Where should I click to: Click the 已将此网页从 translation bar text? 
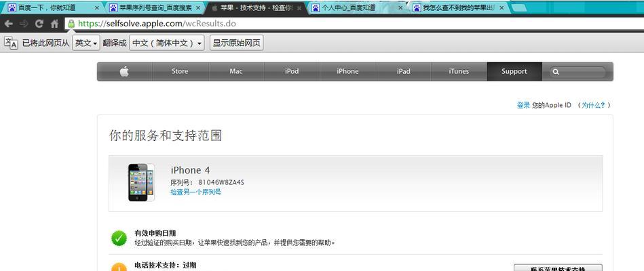tap(45, 43)
